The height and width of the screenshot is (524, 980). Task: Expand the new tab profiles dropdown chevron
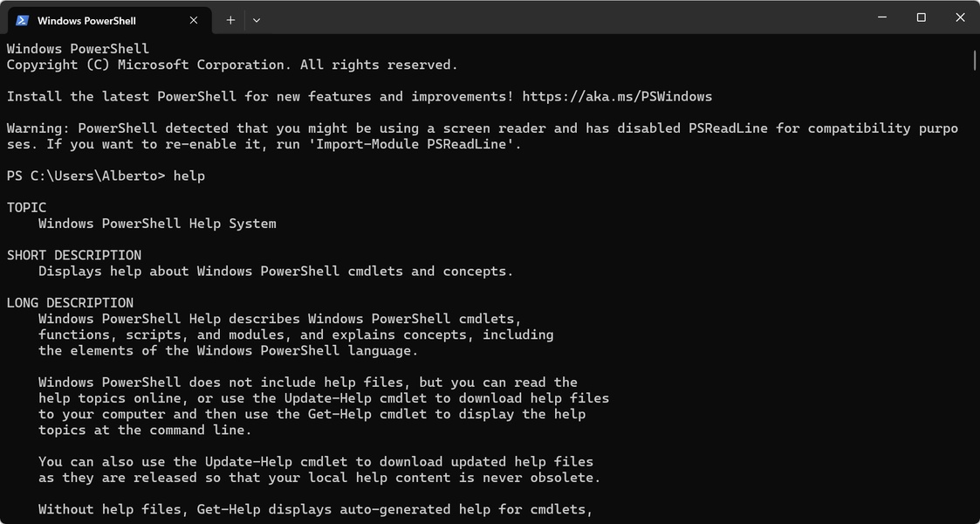pos(257,20)
